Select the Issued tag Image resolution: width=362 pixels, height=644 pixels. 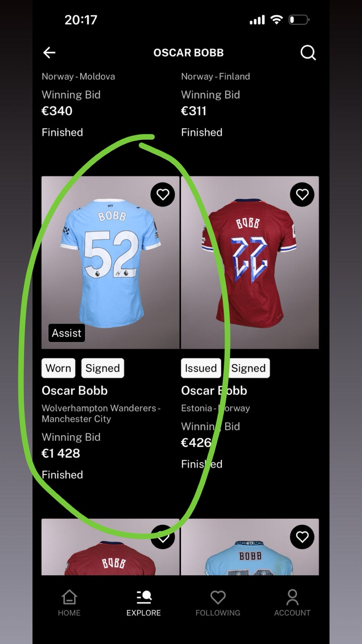pyautogui.click(x=201, y=368)
